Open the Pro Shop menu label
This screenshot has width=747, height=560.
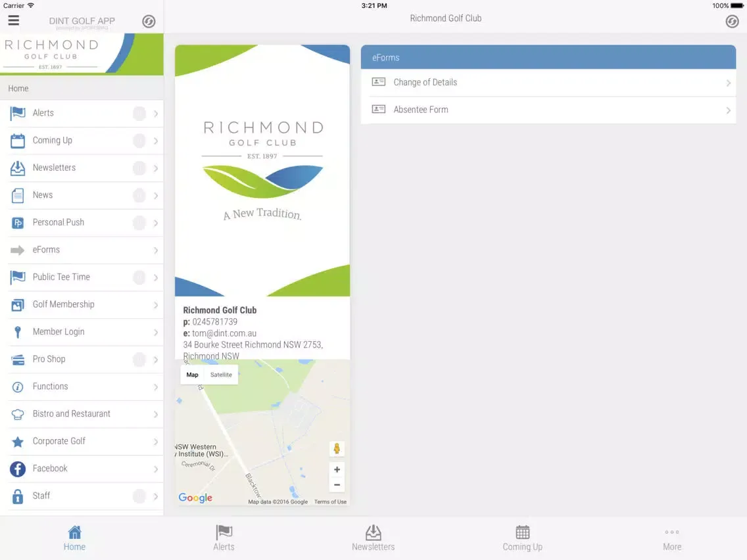[49, 359]
